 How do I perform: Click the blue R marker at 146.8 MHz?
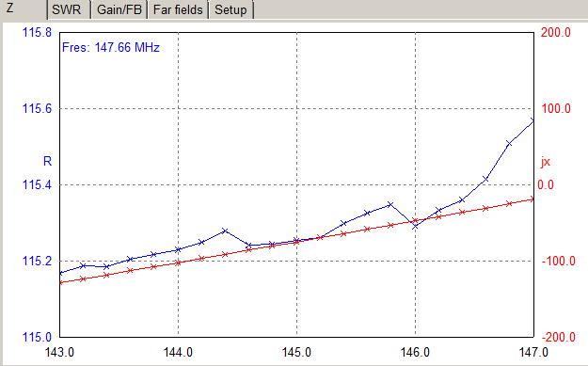(x=509, y=143)
